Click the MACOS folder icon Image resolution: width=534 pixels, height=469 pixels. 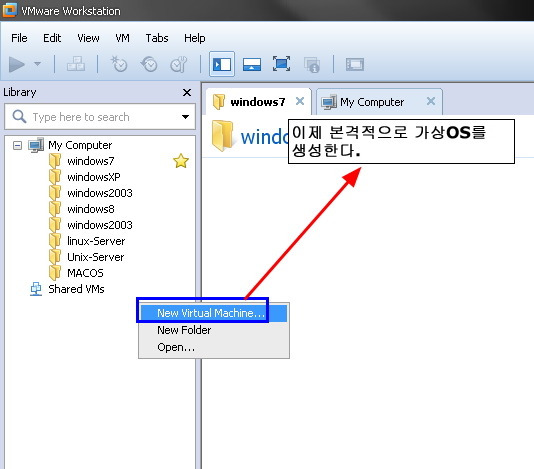(x=55, y=273)
